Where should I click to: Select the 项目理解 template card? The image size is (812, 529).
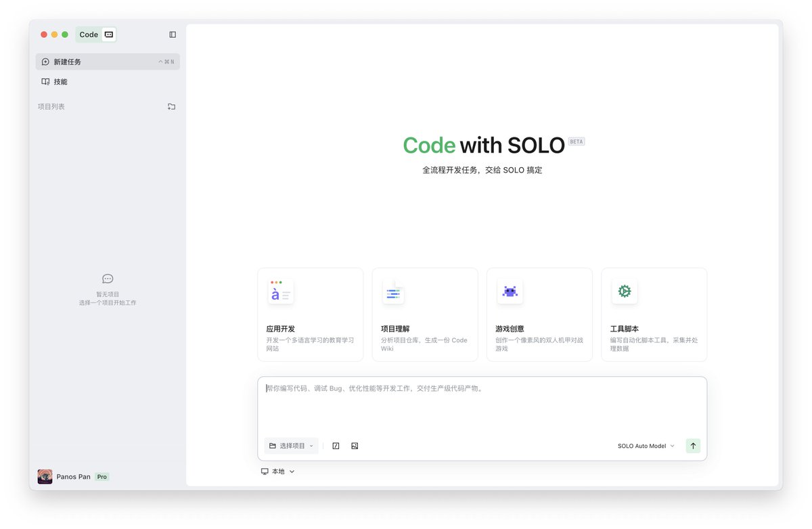tap(425, 315)
